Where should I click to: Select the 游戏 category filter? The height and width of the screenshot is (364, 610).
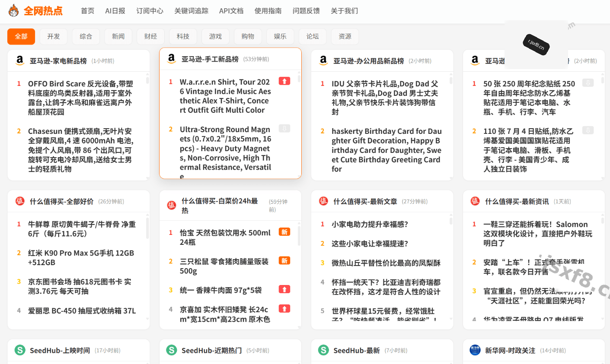216,36
